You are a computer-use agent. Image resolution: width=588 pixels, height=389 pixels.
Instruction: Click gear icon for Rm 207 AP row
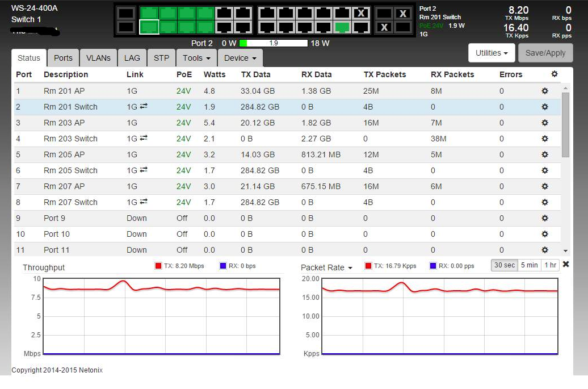coord(545,186)
